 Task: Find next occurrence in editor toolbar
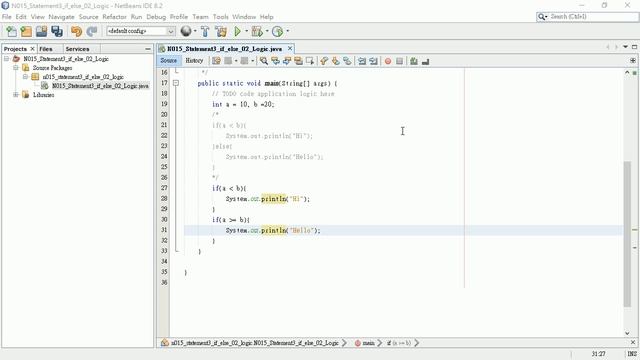coord(287,61)
